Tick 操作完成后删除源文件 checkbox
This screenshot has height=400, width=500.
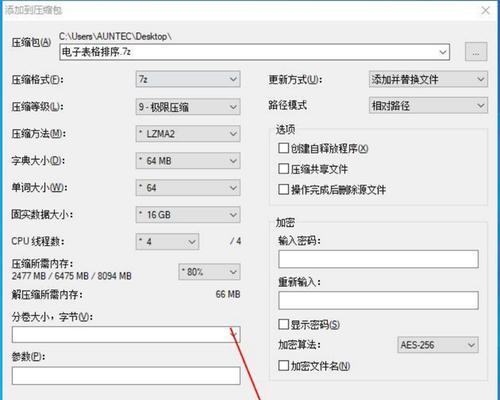click(x=283, y=189)
